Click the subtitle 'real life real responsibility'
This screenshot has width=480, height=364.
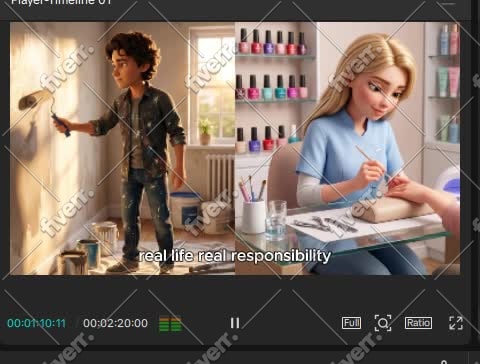click(235, 256)
